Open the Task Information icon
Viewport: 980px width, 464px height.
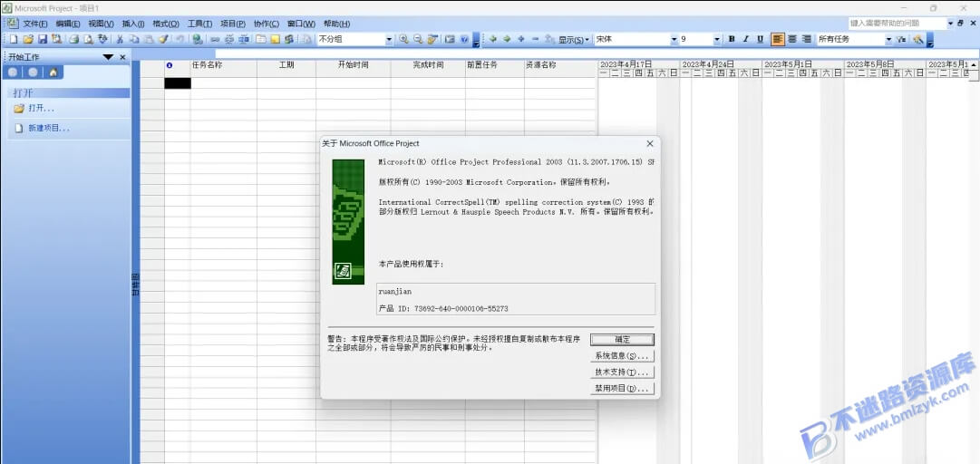[x=259, y=39]
